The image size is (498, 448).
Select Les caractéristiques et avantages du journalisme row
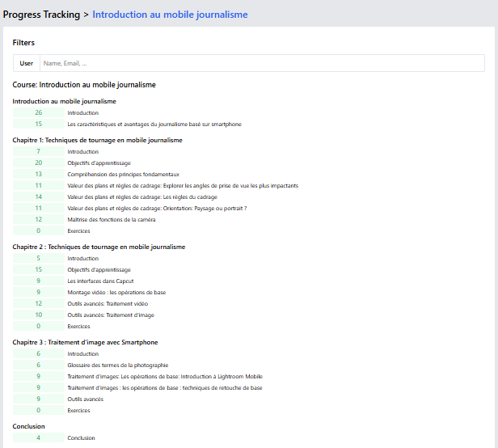(x=154, y=124)
